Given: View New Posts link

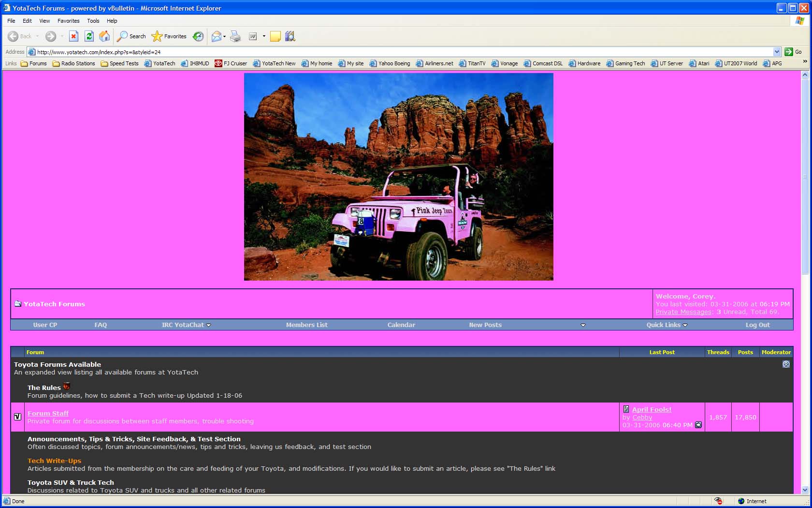Looking at the screenshot, I should (485, 325).
